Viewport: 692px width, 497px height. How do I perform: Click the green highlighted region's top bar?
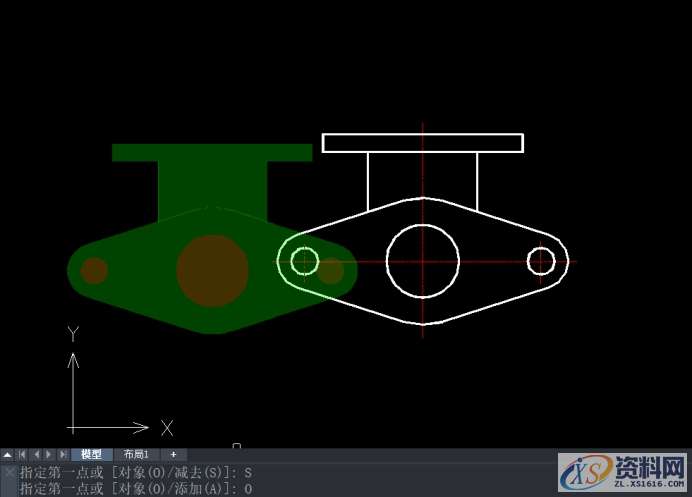212,152
